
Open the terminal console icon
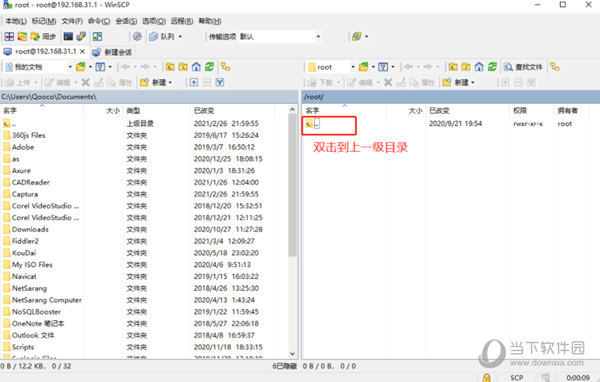pyautogui.click(x=68, y=36)
